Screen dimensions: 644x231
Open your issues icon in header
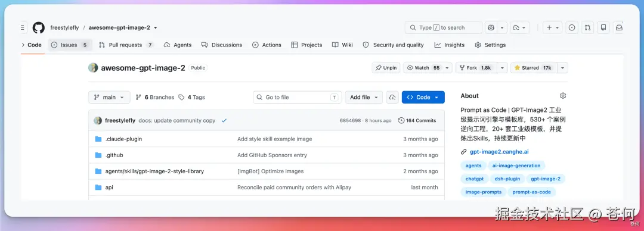click(572, 27)
